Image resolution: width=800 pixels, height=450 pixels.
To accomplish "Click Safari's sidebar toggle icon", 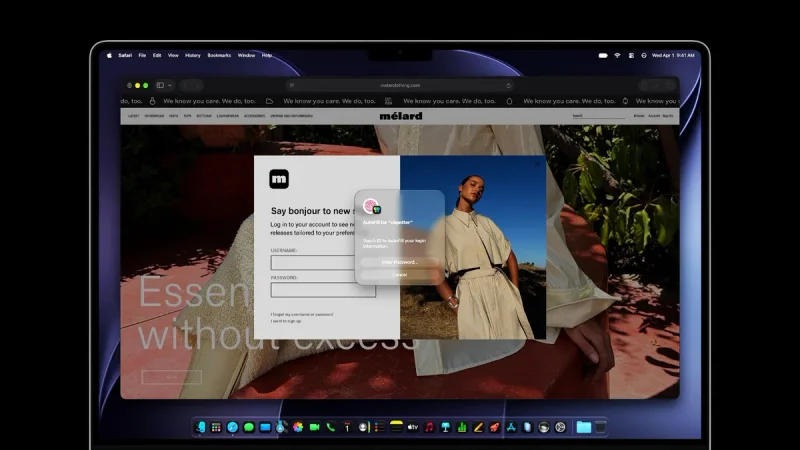I will 160,85.
